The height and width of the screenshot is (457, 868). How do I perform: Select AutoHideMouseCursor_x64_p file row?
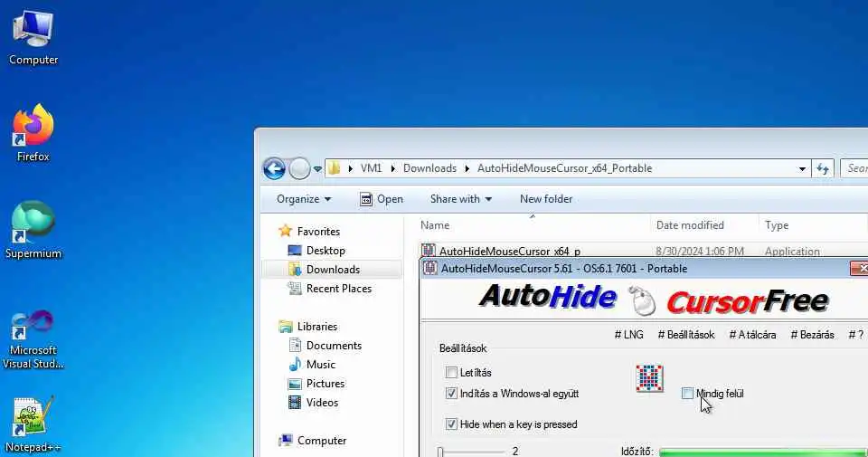[642, 251]
